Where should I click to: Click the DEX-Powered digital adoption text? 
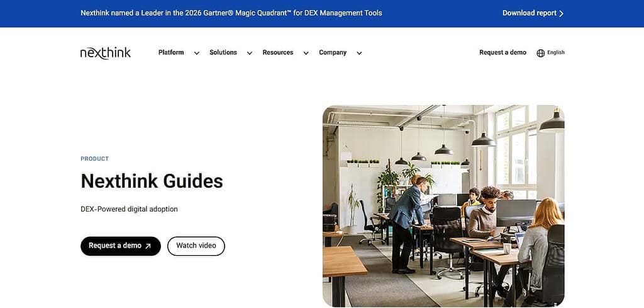click(129, 209)
